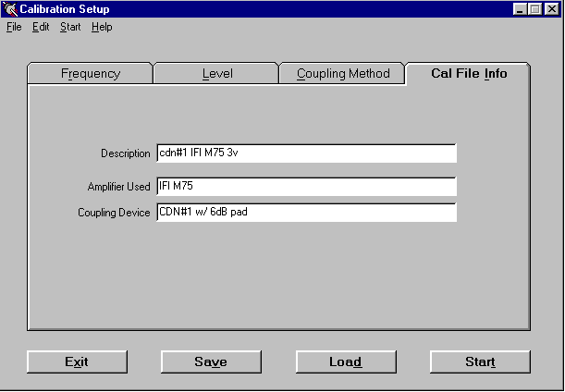This screenshot has height=392, width=565.
Task: Click into the Description text field
Action: tap(306, 153)
